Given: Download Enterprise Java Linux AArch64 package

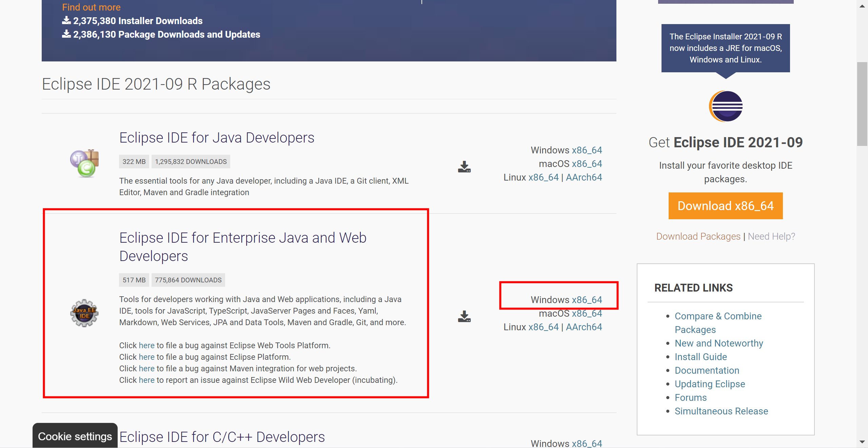Looking at the screenshot, I should (x=584, y=327).
